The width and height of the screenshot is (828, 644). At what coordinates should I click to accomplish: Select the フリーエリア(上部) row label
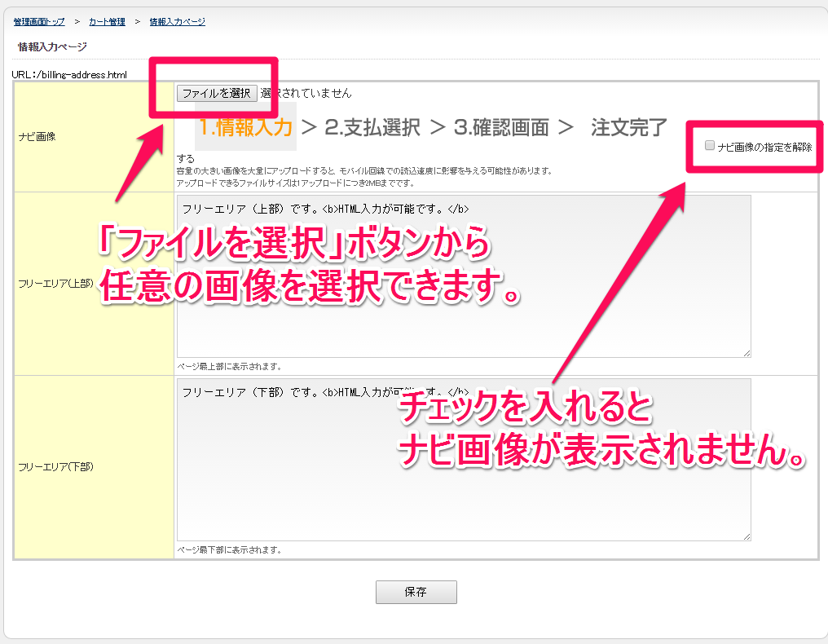(55, 285)
